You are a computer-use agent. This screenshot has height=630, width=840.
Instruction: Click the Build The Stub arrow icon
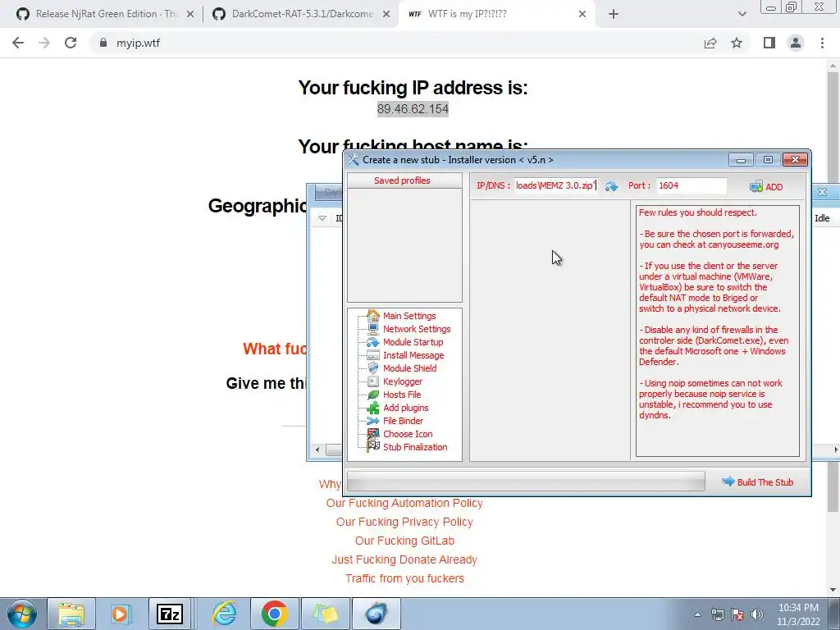click(728, 481)
